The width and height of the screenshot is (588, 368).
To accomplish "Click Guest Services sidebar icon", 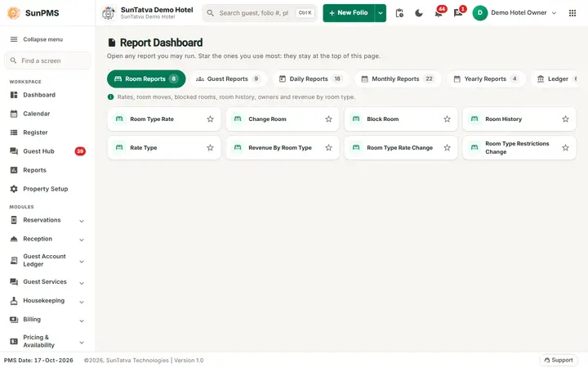I will pos(14,281).
